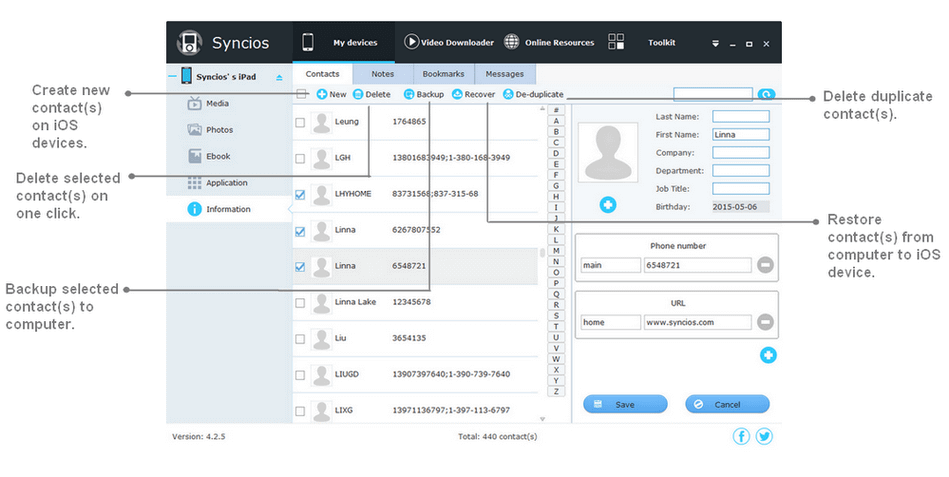Open Media in the sidebar
The width and height of the screenshot is (949, 477).
(208, 104)
